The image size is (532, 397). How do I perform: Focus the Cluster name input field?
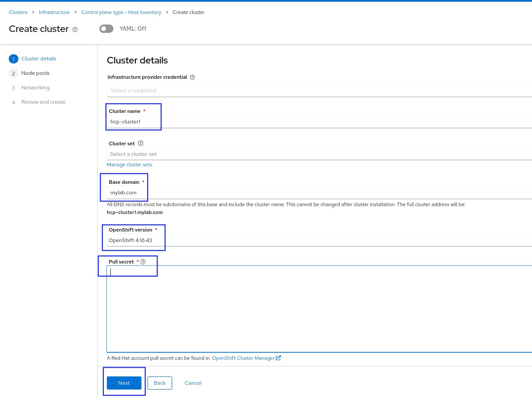(x=320, y=122)
